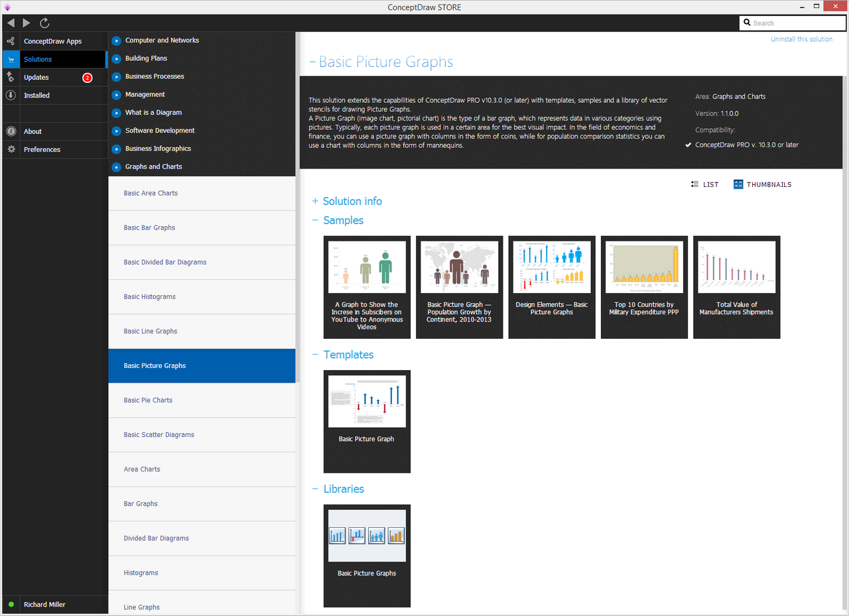Expand the Management category
The height and width of the screenshot is (616, 849).
(x=116, y=95)
